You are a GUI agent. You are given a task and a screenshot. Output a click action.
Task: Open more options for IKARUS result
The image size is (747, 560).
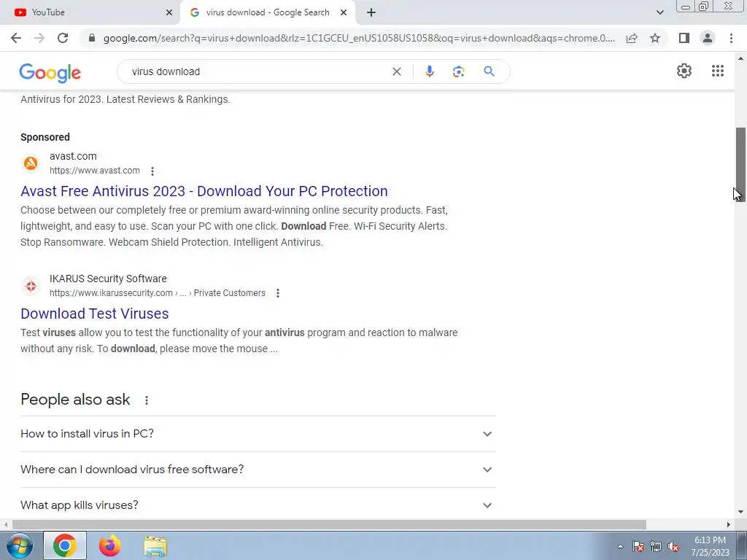pos(278,293)
